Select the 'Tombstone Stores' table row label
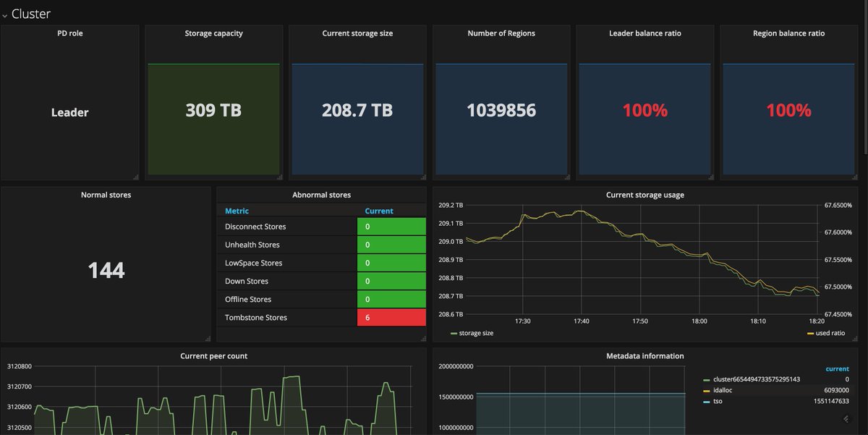Screen dimensions: 868x435 tap(256, 317)
